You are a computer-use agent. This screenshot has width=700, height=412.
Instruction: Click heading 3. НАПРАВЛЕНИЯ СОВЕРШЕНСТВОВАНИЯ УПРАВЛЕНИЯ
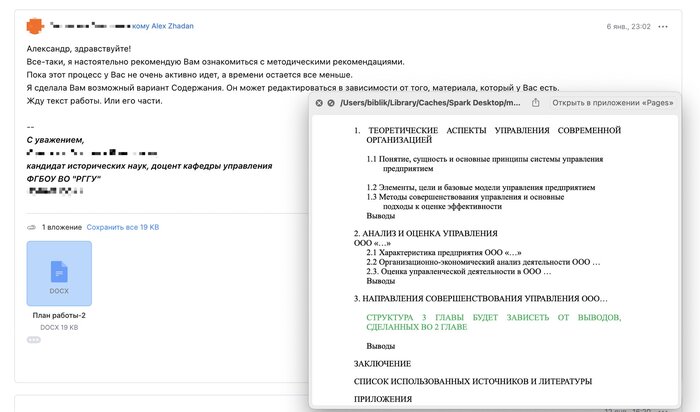480,299
